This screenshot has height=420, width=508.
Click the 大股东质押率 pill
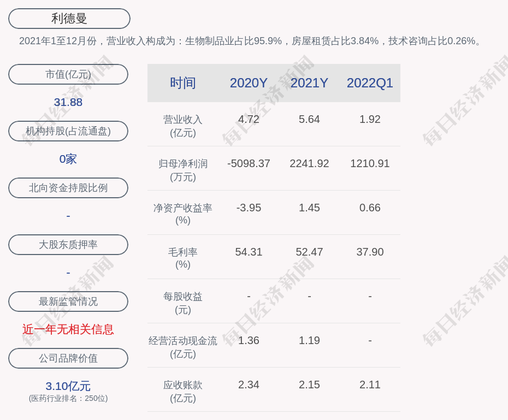68,245
